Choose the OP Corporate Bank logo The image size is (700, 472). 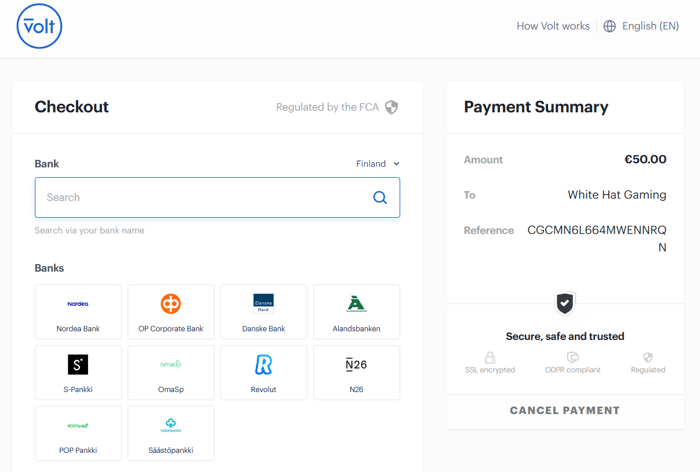click(x=171, y=304)
